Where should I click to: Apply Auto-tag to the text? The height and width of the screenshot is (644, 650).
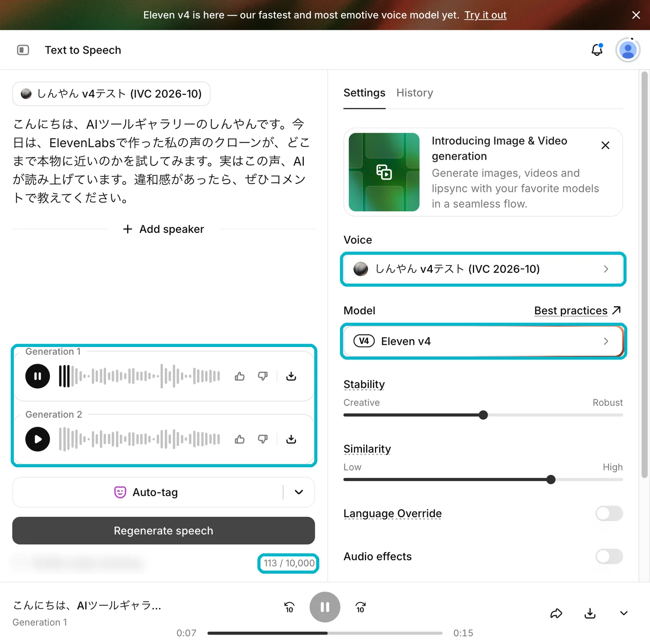click(146, 492)
